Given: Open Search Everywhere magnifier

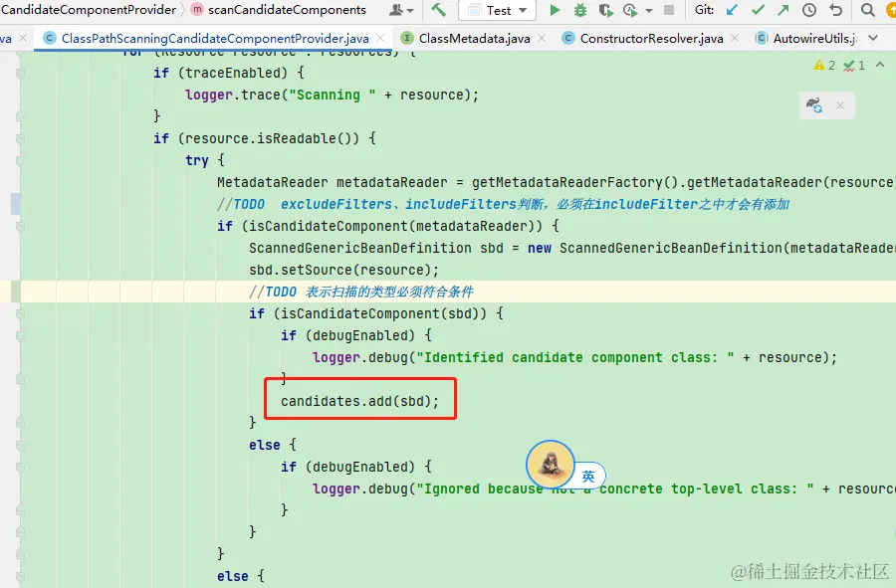Looking at the screenshot, I should tap(867, 10).
